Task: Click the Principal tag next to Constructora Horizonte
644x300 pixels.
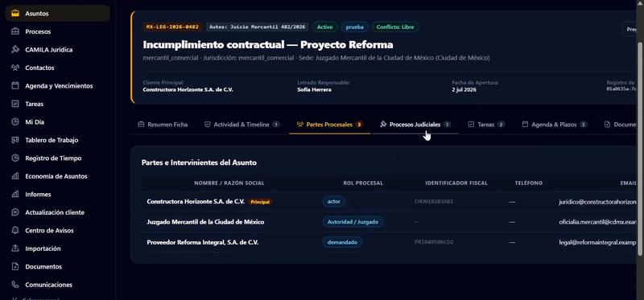Action: 260,202
